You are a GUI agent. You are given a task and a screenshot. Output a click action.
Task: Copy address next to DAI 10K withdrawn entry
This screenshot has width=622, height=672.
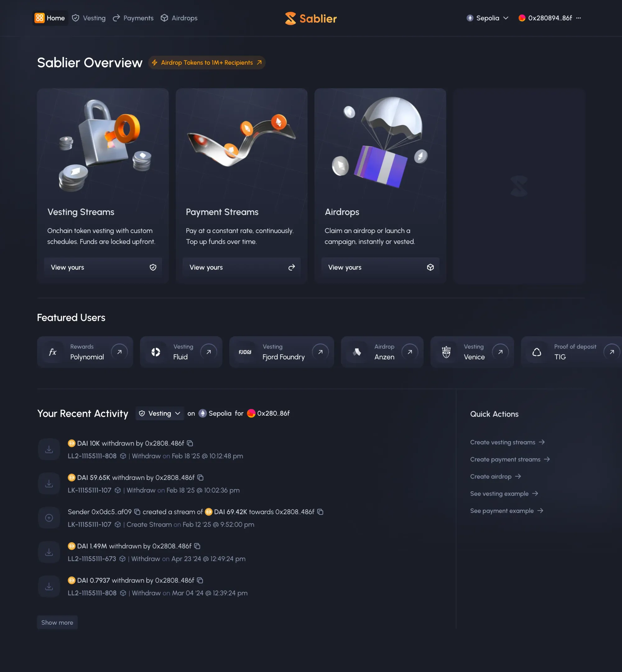tap(190, 443)
